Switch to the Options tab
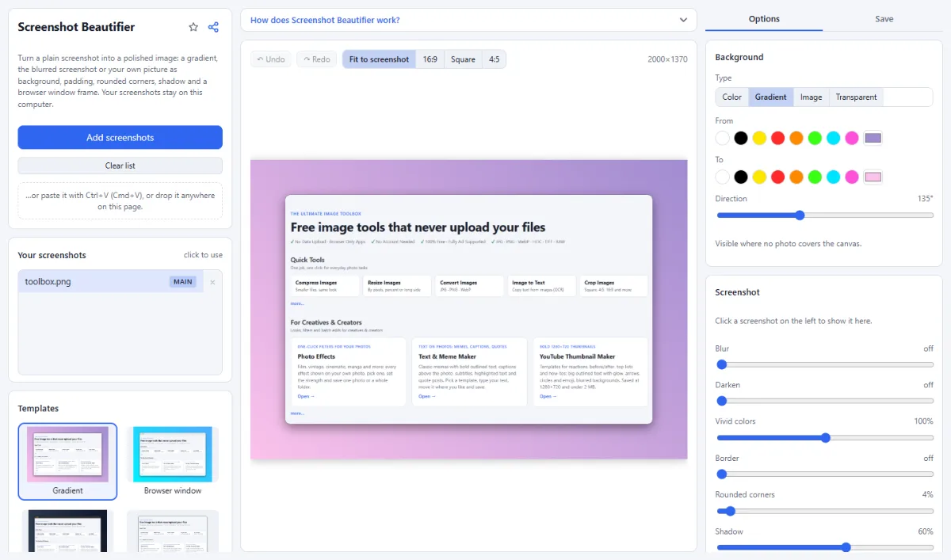The width and height of the screenshot is (951, 560). point(764,19)
